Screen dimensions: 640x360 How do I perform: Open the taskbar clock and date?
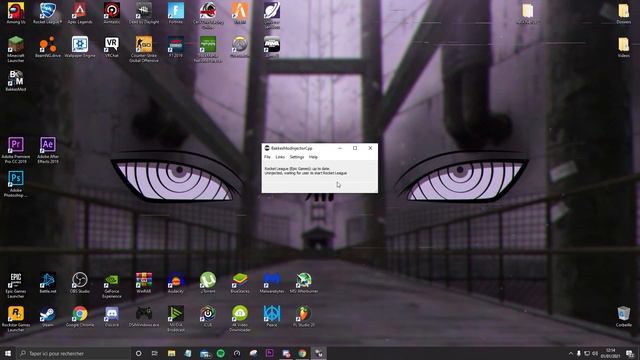611,353
